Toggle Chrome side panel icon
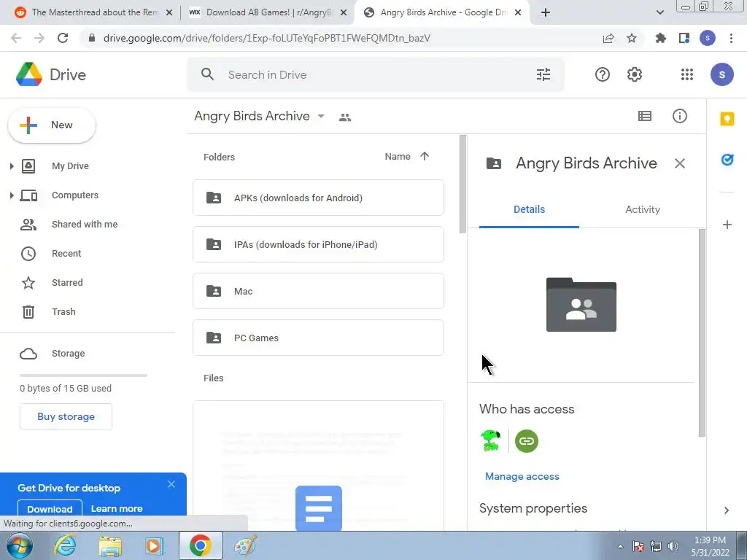Viewport: 747px width, 560px height. pyautogui.click(x=684, y=38)
